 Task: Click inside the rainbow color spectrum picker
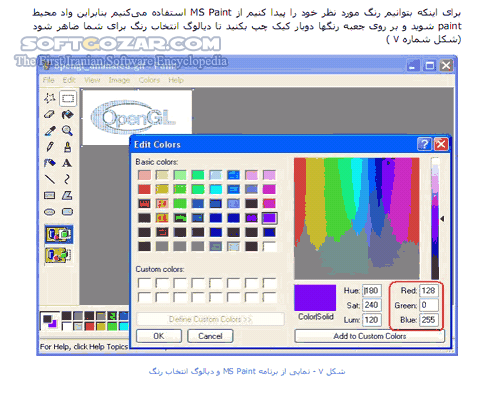pos(357,218)
